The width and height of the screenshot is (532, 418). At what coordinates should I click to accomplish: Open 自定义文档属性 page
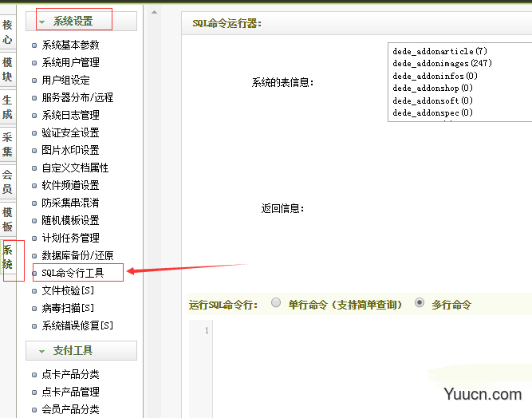click(x=75, y=168)
